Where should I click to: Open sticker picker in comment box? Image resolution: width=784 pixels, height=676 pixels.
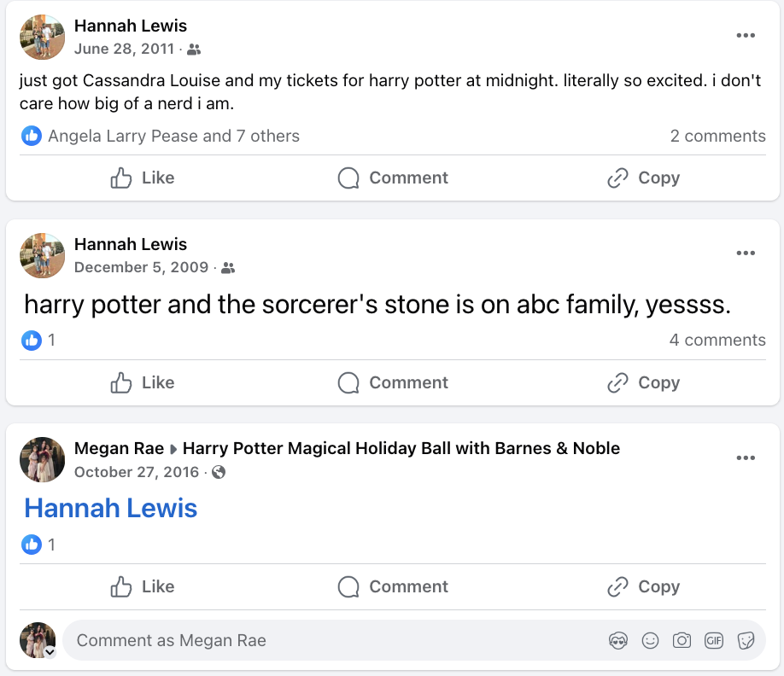tap(746, 640)
